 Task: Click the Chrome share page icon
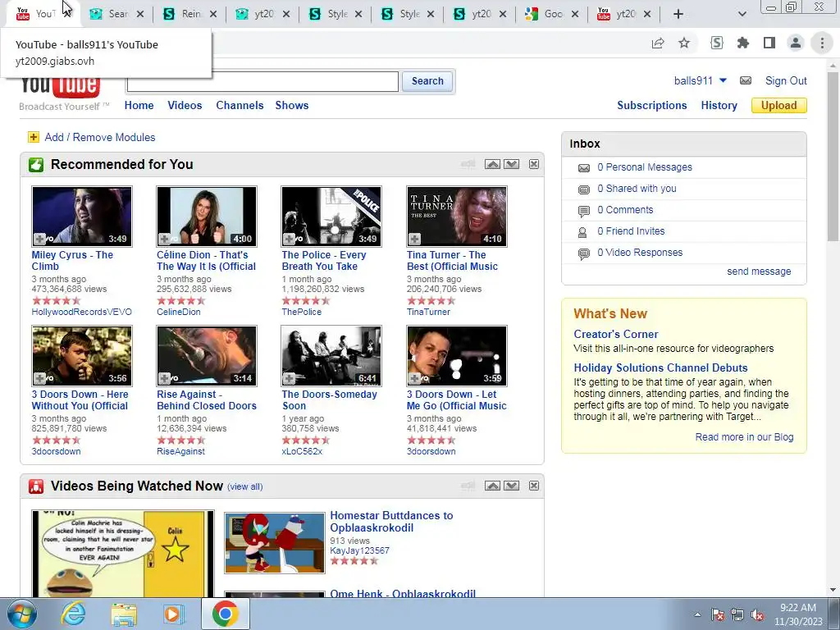pyautogui.click(x=658, y=43)
